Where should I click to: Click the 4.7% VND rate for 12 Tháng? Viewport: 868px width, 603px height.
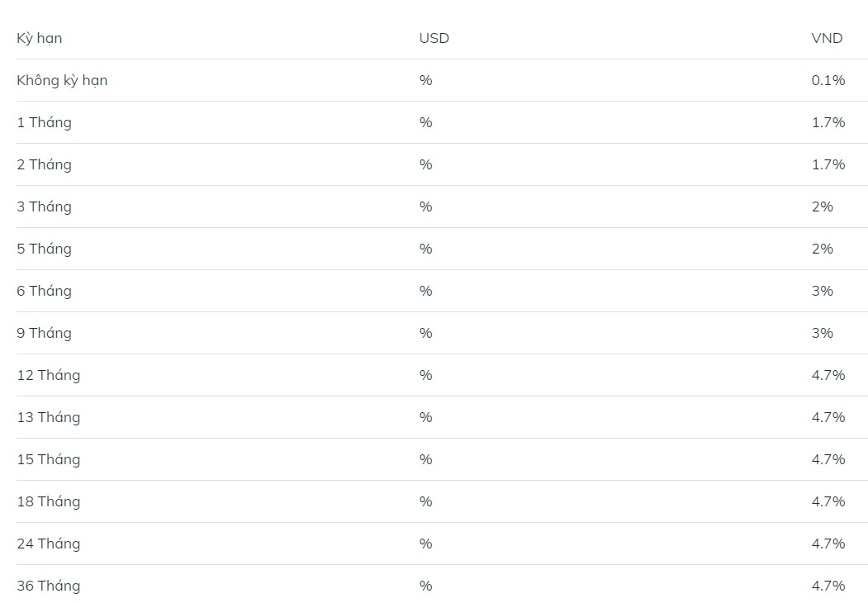point(828,375)
